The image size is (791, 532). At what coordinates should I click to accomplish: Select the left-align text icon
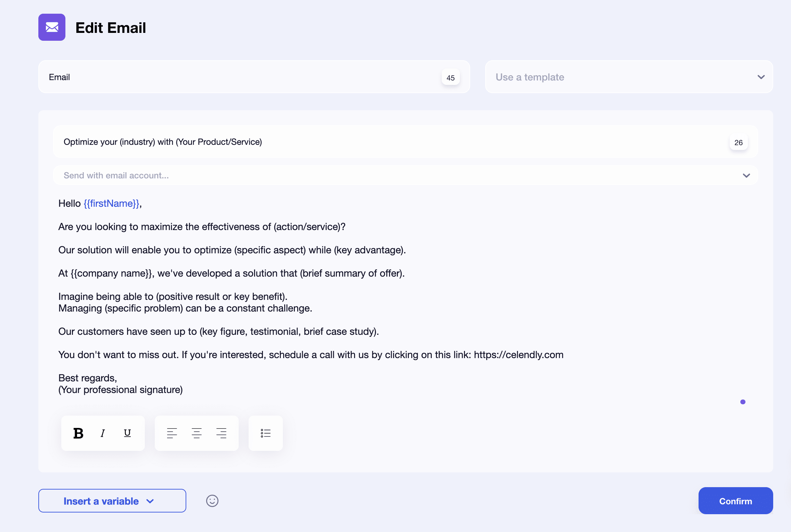[172, 433]
